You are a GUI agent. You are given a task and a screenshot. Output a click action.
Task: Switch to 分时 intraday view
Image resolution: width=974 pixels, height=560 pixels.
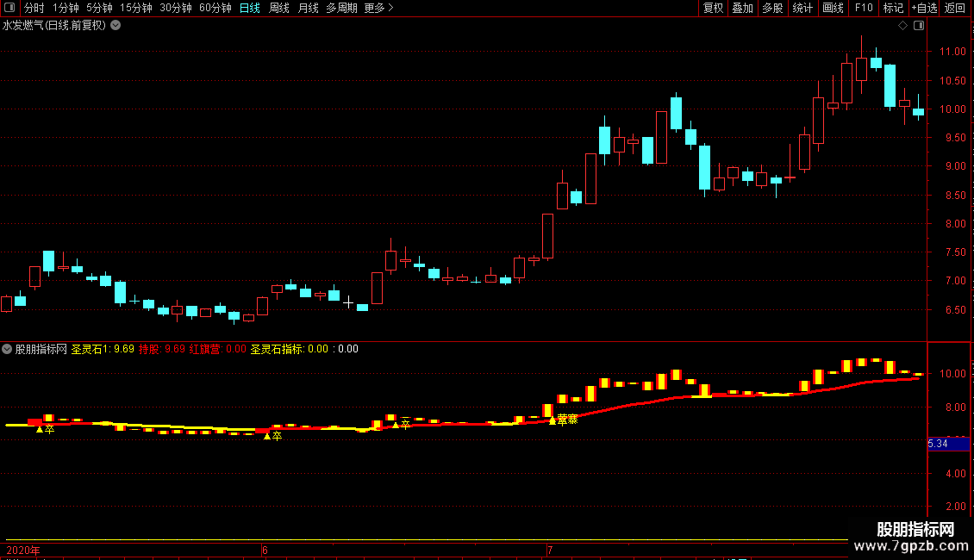pyautogui.click(x=34, y=8)
